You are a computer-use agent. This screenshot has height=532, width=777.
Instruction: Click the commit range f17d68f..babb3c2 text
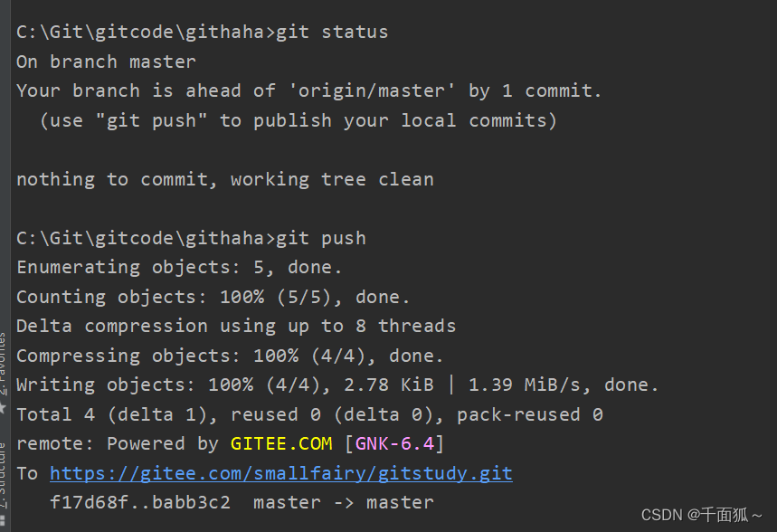140,503
